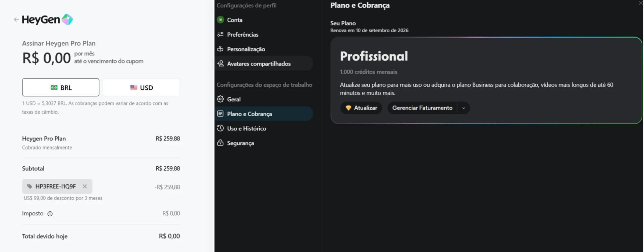Viewport: 644px width, 252px height.
Task: Open the Conta avatar icon
Action: (x=220, y=20)
